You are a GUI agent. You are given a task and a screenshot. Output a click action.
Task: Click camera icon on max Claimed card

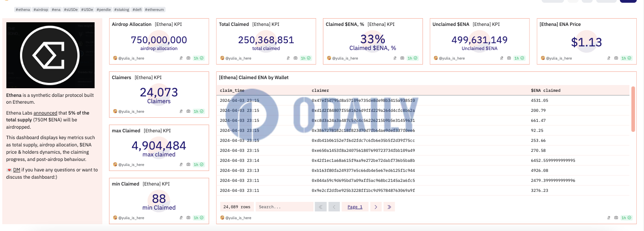[x=189, y=164]
